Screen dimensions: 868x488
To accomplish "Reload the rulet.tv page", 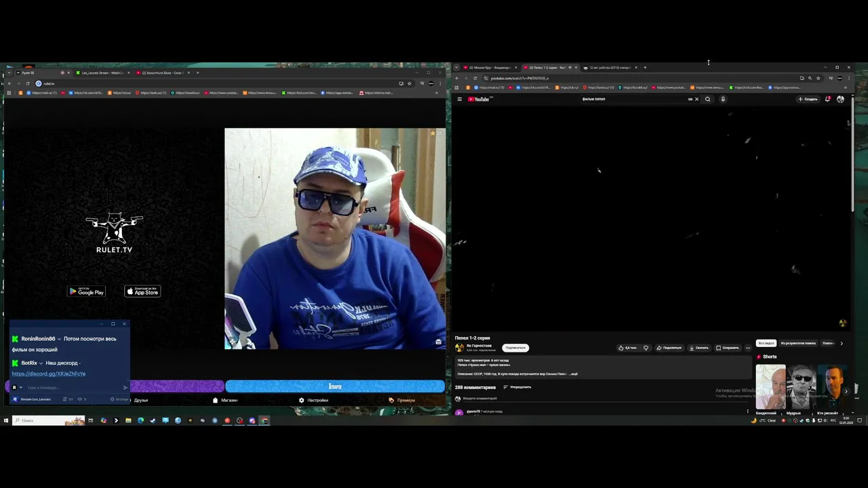I will pos(27,83).
